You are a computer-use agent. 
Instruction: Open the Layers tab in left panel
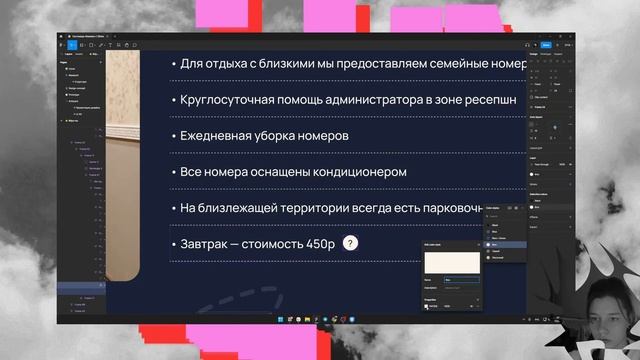click(x=69, y=54)
